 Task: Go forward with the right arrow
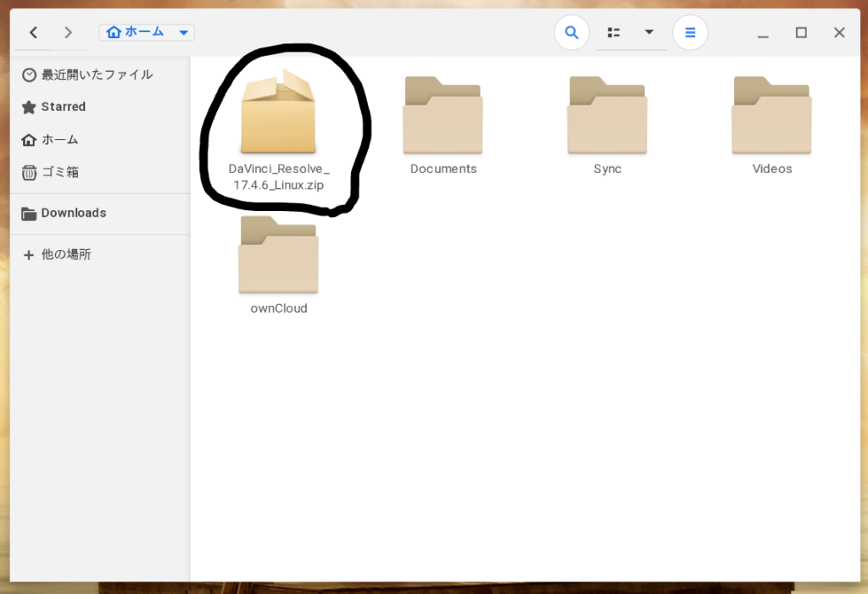click(68, 33)
